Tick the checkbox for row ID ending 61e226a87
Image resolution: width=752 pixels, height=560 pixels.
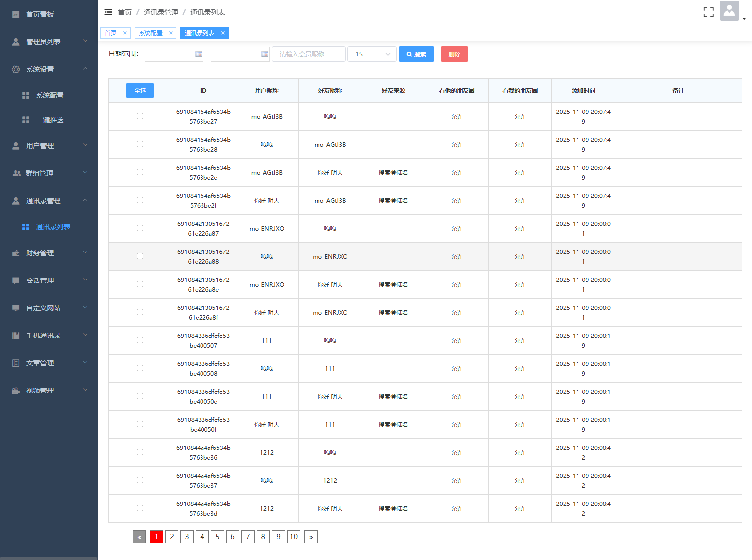tap(140, 228)
